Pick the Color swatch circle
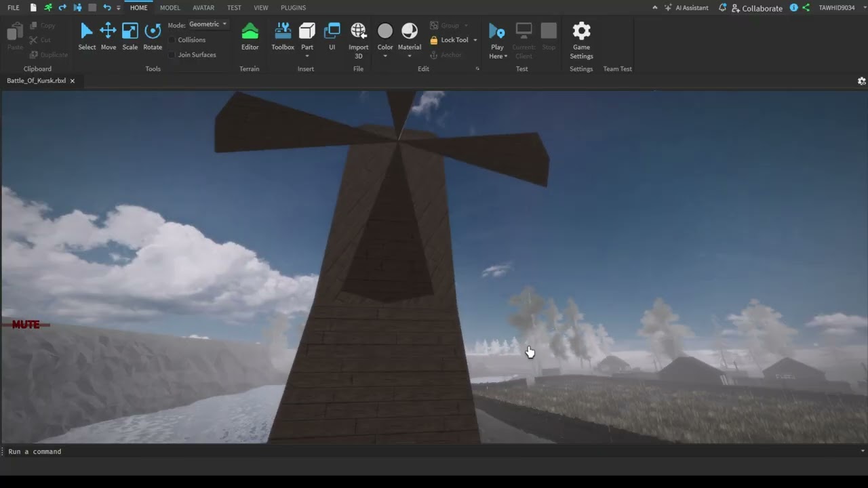Image resolution: width=868 pixels, height=488 pixels. [385, 30]
